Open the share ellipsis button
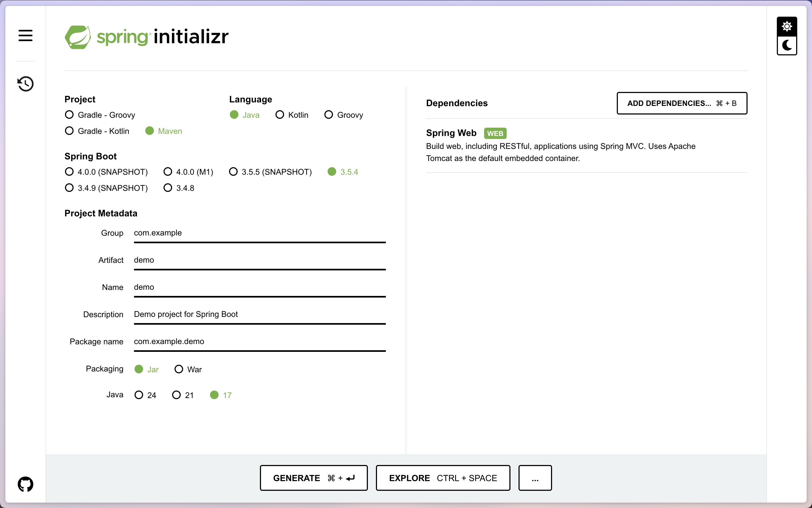 click(535, 478)
